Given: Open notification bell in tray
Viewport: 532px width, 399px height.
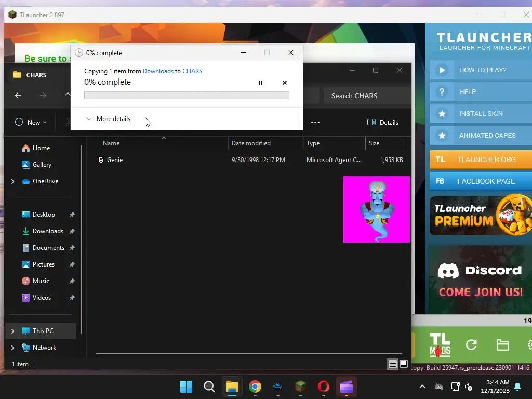Looking at the screenshot, I should 518,387.
